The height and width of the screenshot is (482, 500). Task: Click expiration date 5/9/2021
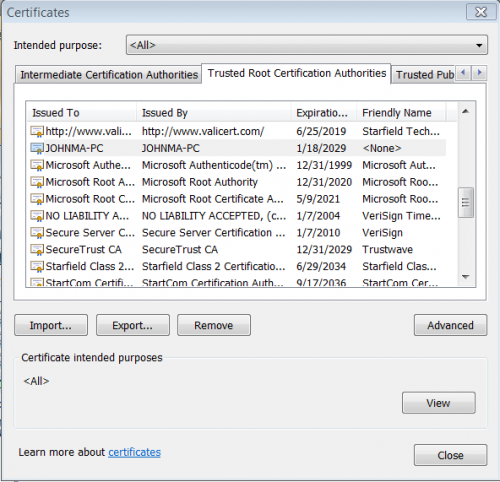click(x=318, y=199)
